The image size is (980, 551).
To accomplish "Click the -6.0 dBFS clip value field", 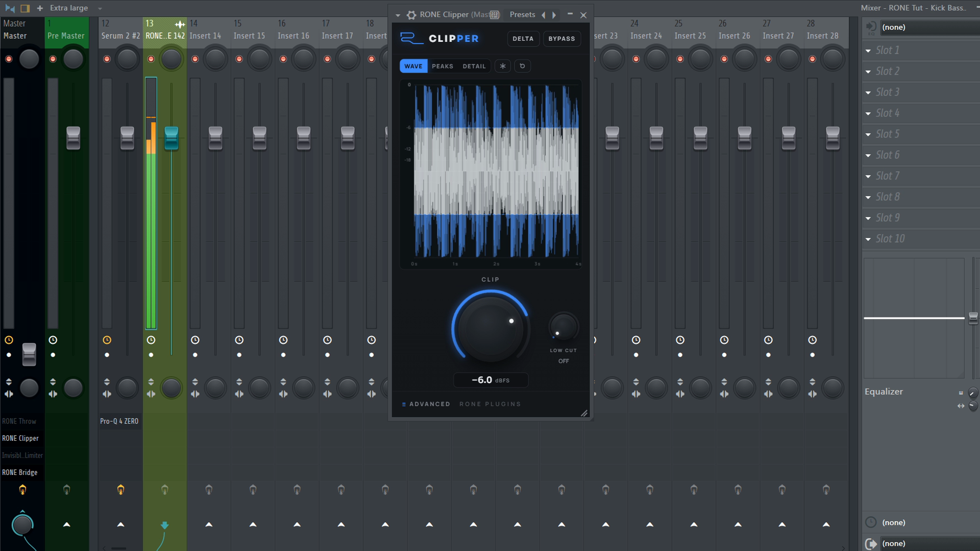I will [491, 380].
